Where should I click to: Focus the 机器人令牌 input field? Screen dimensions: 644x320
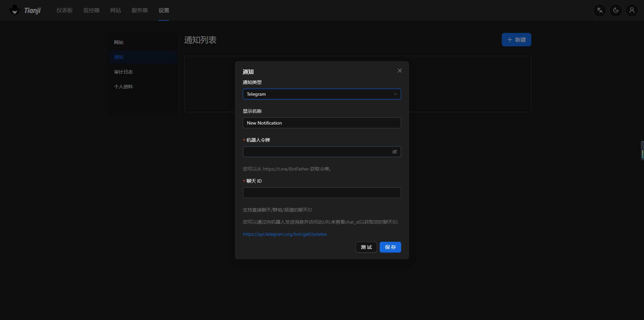click(315, 152)
